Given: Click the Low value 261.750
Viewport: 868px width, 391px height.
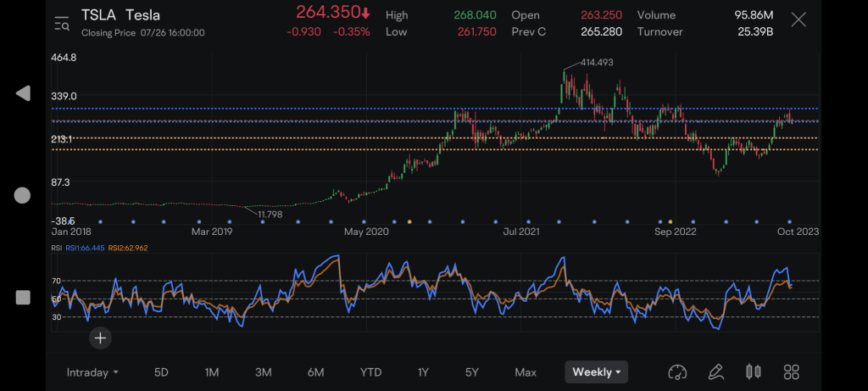Looking at the screenshot, I should [476, 32].
